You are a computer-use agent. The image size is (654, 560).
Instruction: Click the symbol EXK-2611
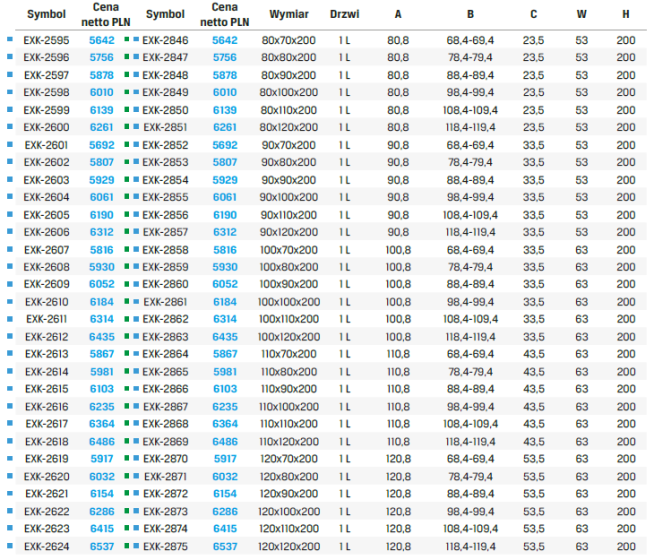tap(46, 319)
